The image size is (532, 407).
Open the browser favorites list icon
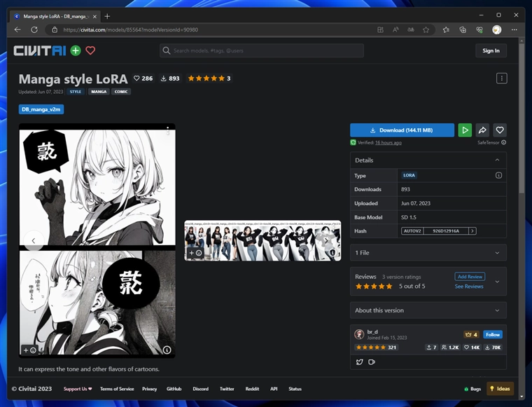tap(446, 30)
